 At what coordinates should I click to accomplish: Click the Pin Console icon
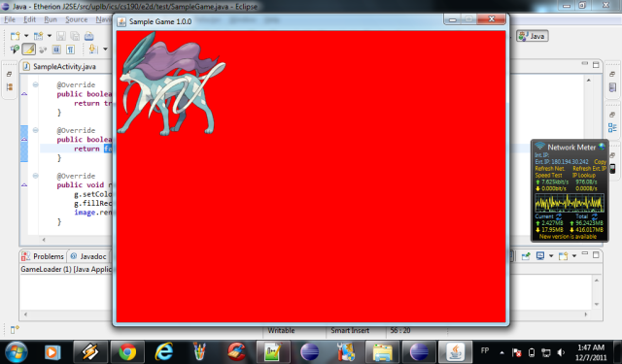[526, 256]
